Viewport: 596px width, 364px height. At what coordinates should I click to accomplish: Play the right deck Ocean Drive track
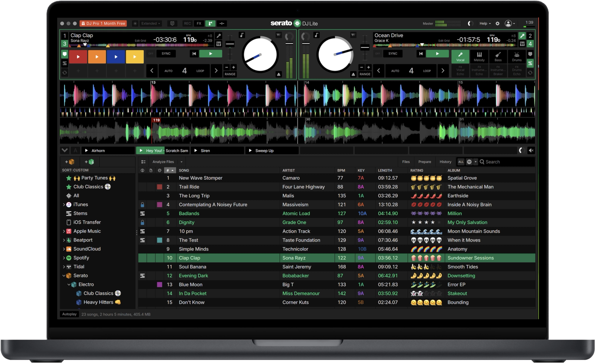click(437, 54)
